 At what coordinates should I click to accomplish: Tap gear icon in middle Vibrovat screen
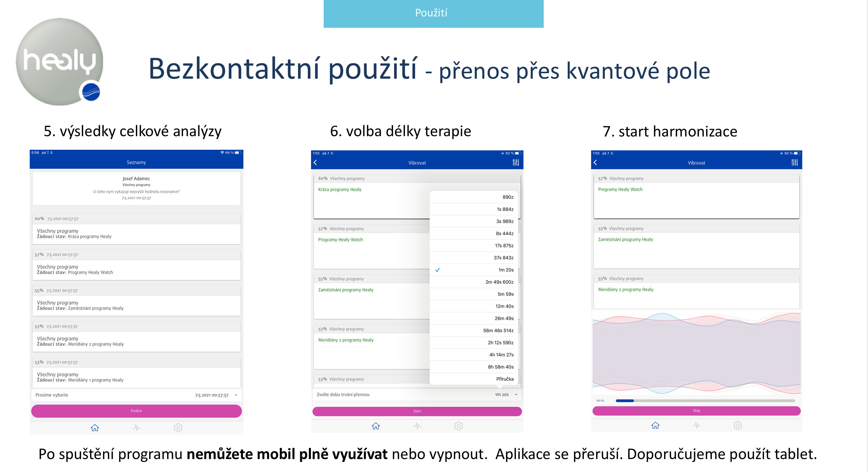(x=459, y=426)
